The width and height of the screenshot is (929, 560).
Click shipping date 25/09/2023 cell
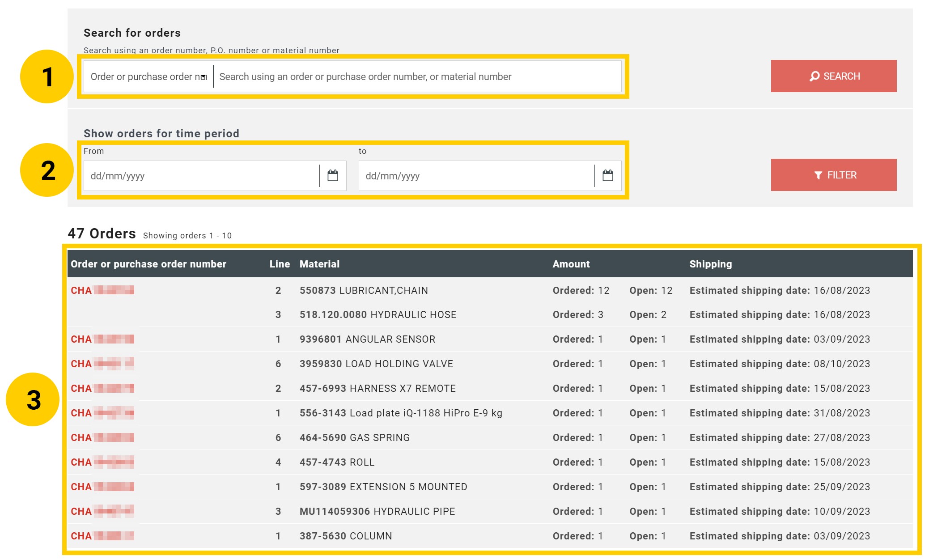pyautogui.click(x=780, y=487)
